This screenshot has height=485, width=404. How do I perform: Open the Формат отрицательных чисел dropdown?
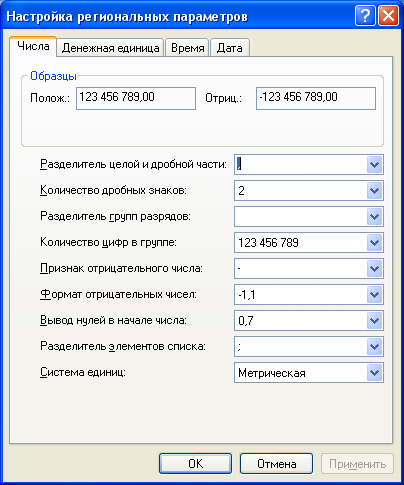click(374, 294)
